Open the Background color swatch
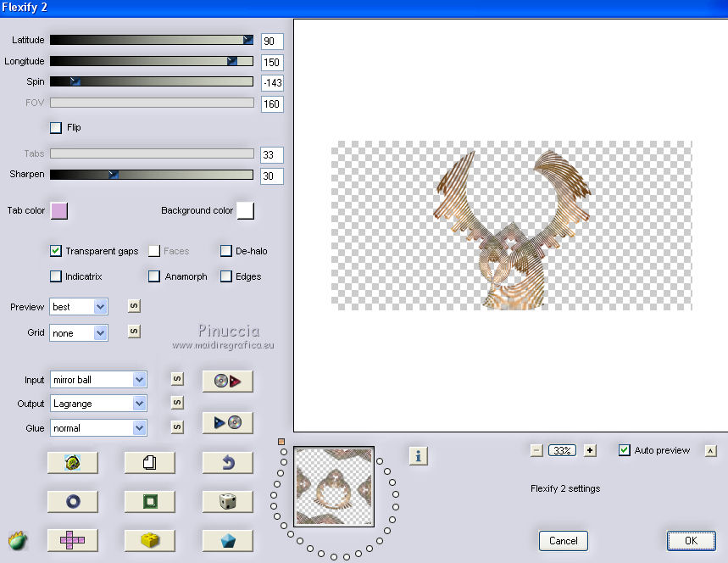 (246, 211)
